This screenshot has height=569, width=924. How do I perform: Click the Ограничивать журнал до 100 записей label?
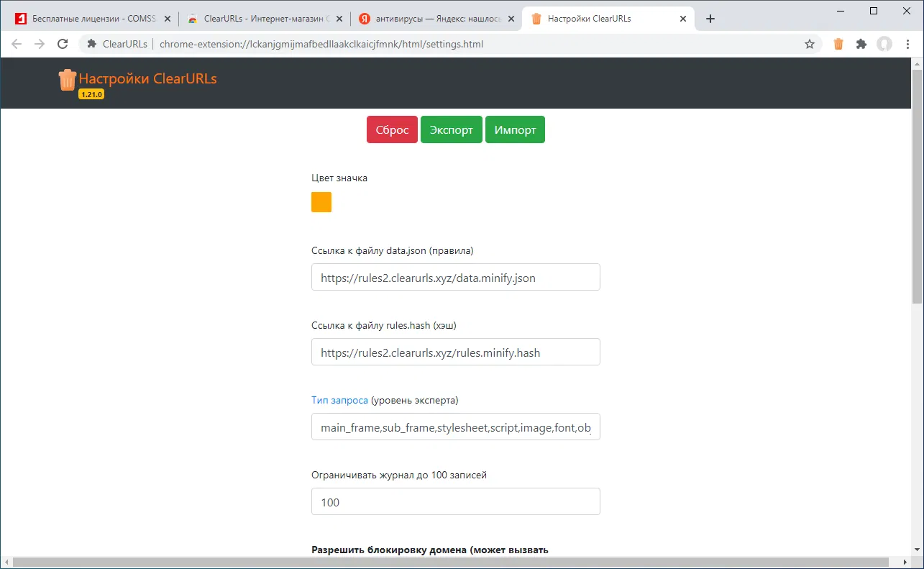coord(399,475)
